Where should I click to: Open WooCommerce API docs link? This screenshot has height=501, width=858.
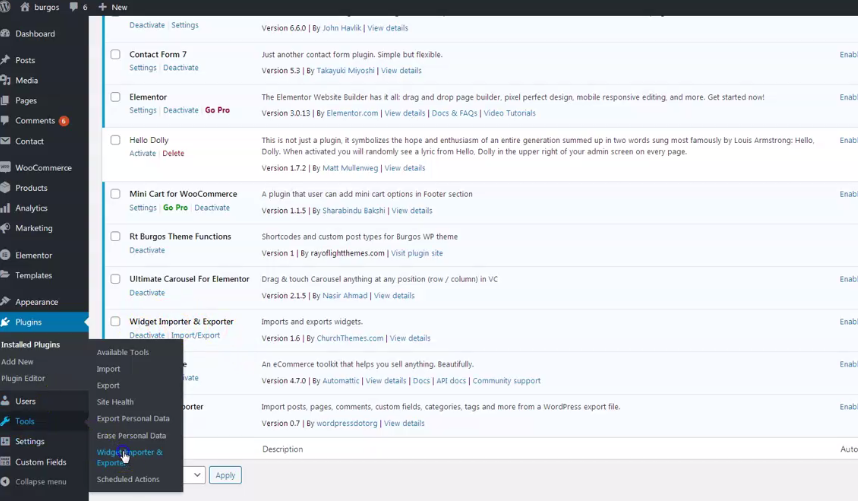(x=451, y=381)
